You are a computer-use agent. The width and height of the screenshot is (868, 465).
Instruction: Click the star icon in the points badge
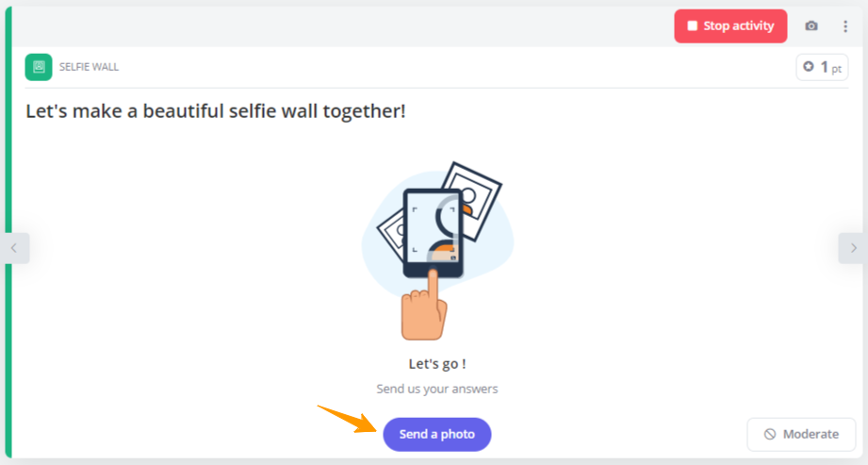coord(809,67)
